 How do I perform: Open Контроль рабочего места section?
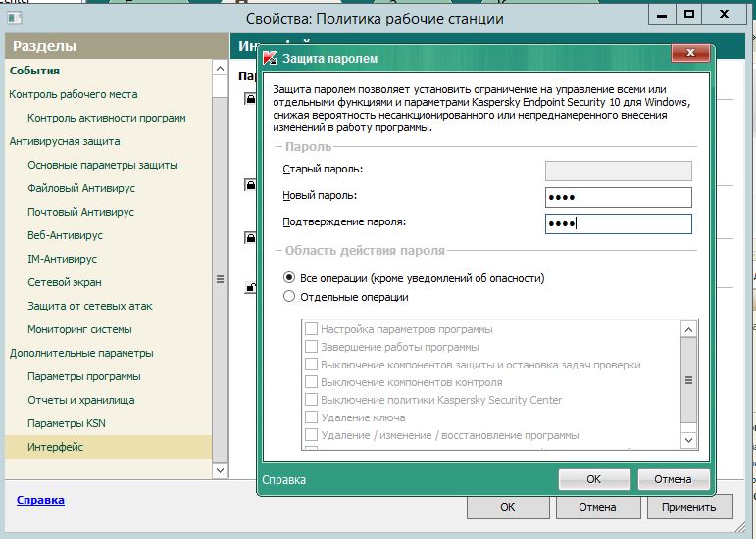click(74, 94)
